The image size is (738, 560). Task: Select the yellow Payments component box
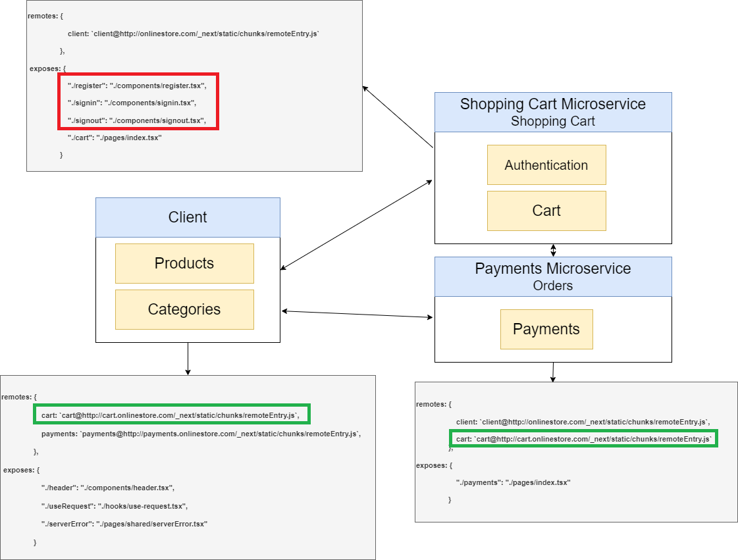[546, 329]
